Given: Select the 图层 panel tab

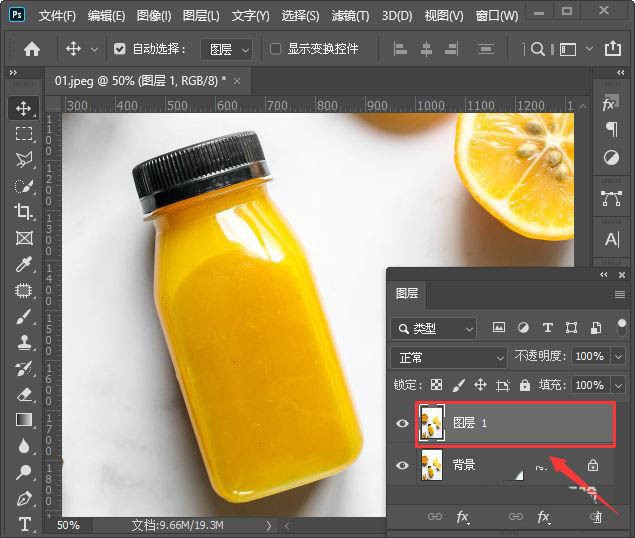Looking at the screenshot, I should point(407,293).
